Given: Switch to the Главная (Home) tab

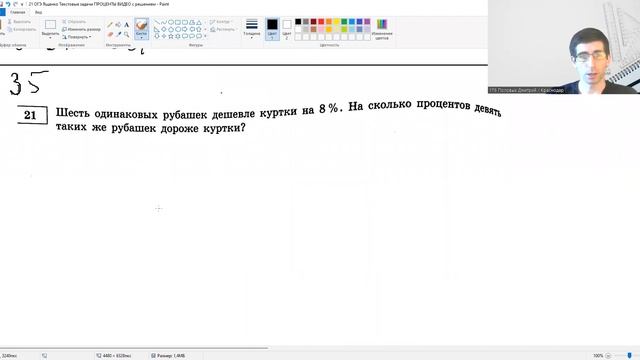Looking at the screenshot, I should [x=18, y=12].
